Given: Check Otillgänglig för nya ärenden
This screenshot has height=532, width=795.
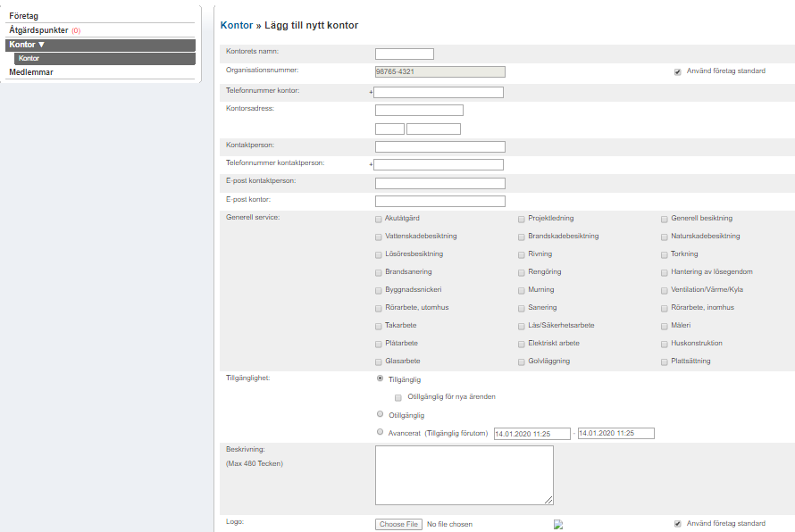Looking at the screenshot, I should pos(398,397).
